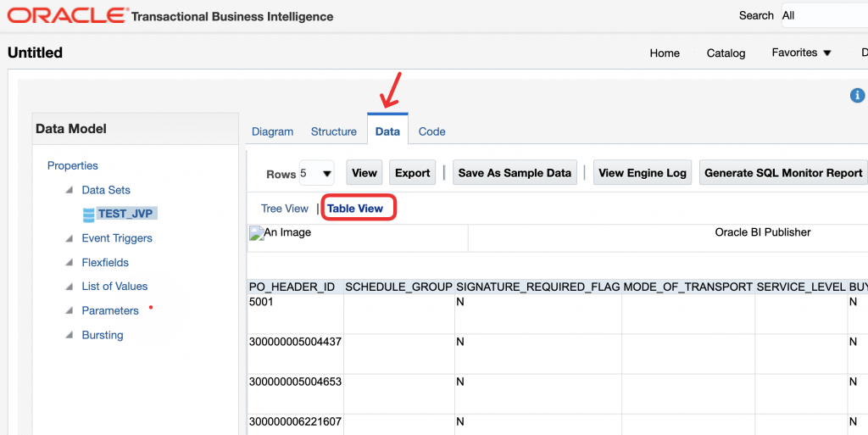
Task: Click the Export button
Action: [x=412, y=173]
